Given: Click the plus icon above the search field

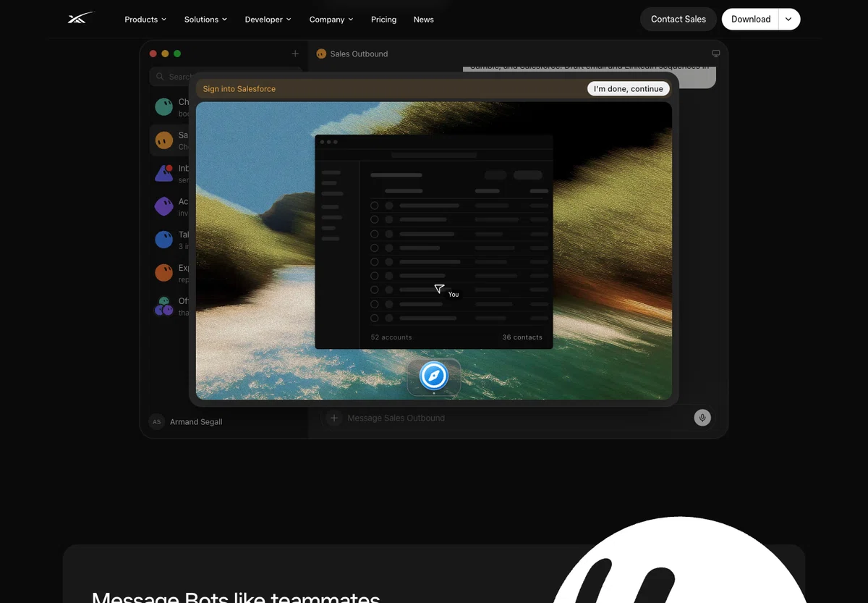Looking at the screenshot, I should (295, 54).
